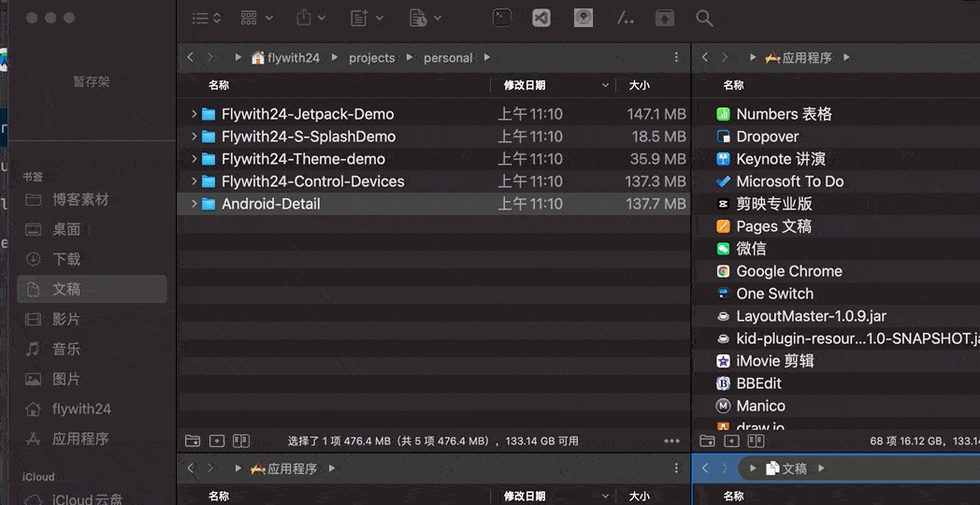This screenshot has height=505, width=980.
Task: New folder icon in top-right pane status bar
Action: tap(707, 440)
